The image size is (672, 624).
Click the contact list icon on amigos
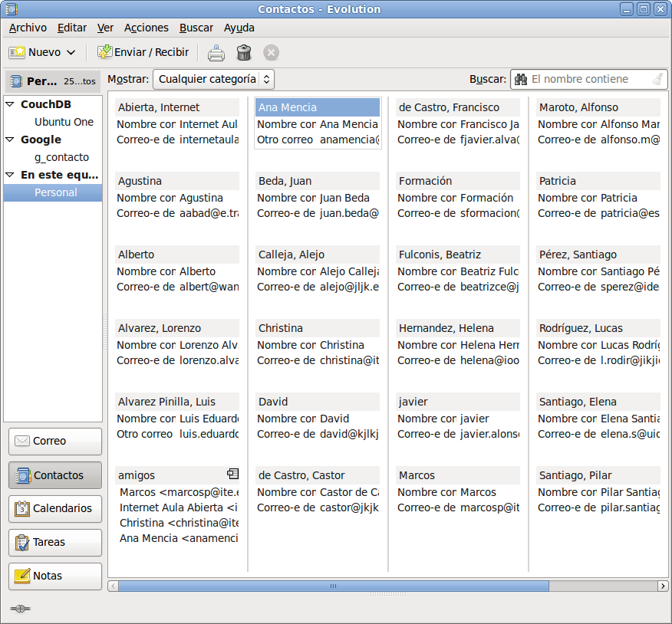[x=232, y=473]
